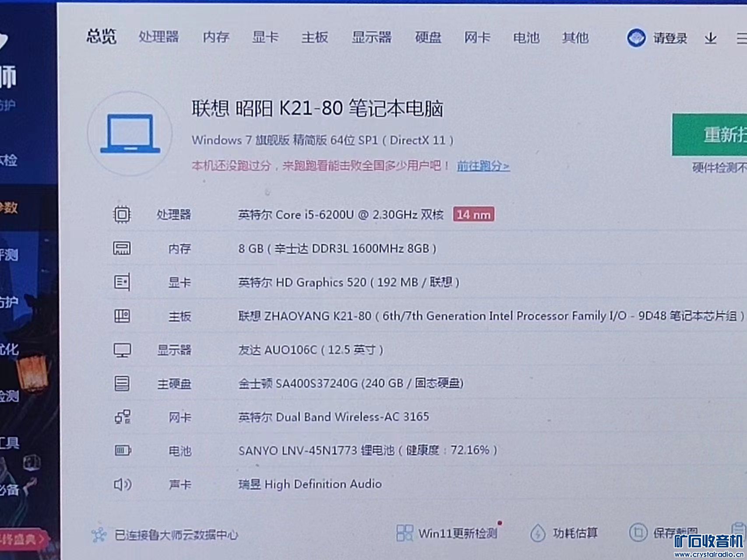
Task: Click the sound card speaker icon
Action: 122,484
